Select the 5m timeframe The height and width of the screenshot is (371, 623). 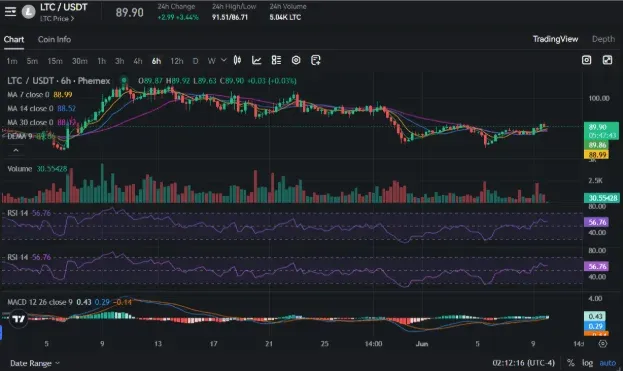pos(32,61)
